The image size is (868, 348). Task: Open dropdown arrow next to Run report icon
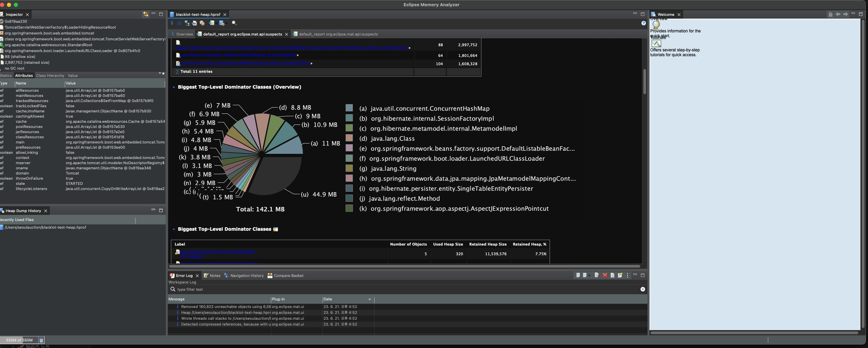pos(215,23)
